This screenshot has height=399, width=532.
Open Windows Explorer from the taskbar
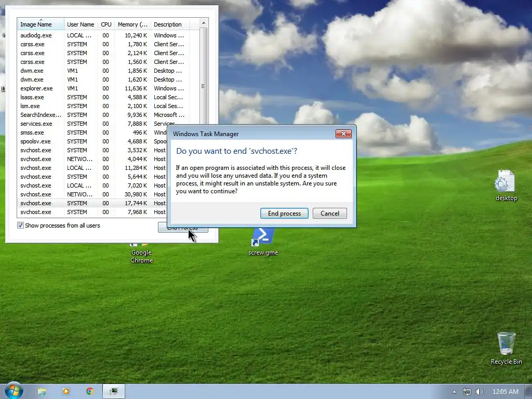point(42,392)
